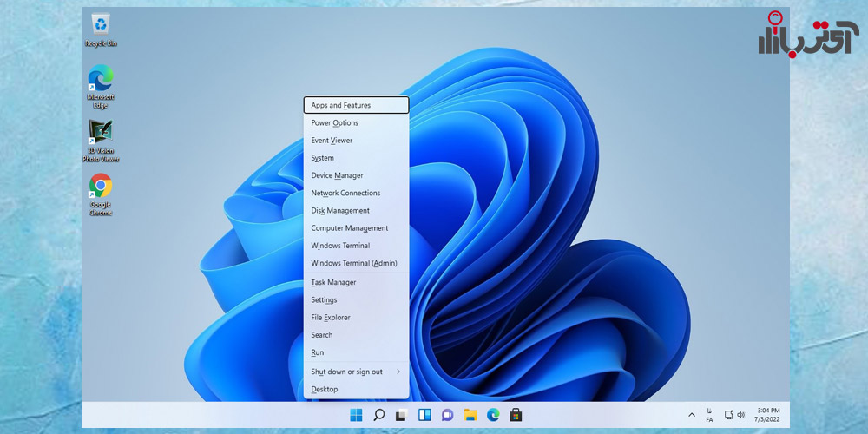Screen dimensions: 868x434
Task: Select Settings in the context menu
Action: [357, 300]
